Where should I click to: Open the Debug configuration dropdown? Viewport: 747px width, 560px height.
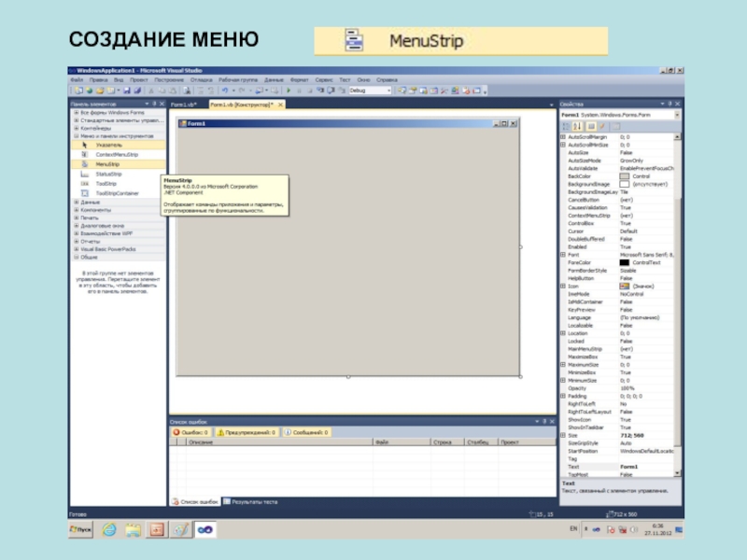[368, 91]
